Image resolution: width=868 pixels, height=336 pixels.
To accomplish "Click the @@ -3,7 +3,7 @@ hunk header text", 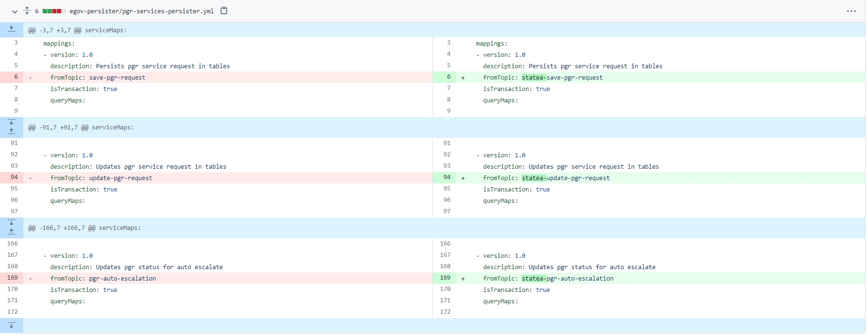I will click(x=77, y=30).
